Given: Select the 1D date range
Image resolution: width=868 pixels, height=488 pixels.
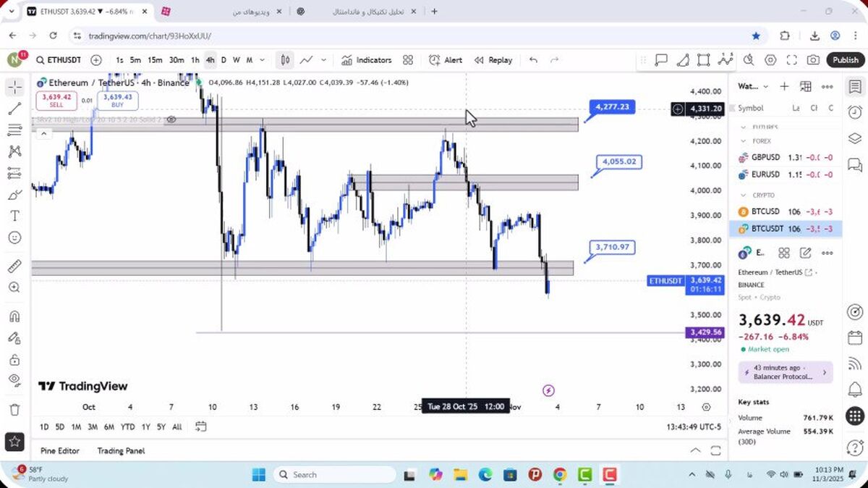Looking at the screenshot, I should [45, 427].
